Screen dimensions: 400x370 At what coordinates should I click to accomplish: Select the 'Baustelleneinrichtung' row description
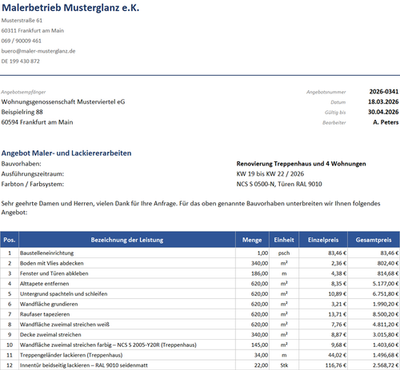pyautogui.click(x=47, y=253)
